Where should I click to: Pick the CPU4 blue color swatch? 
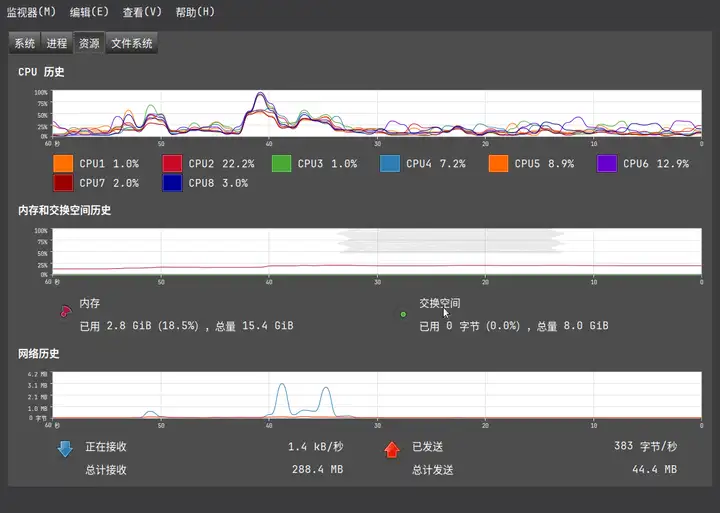(390, 163)
